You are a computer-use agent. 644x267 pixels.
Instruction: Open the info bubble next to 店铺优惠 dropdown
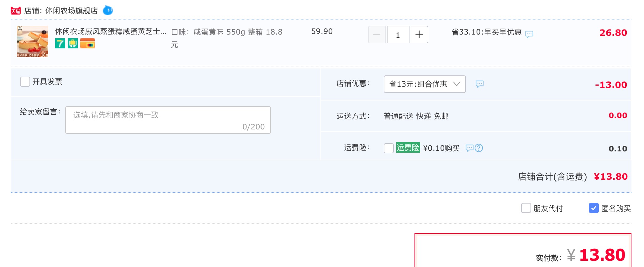480,84
